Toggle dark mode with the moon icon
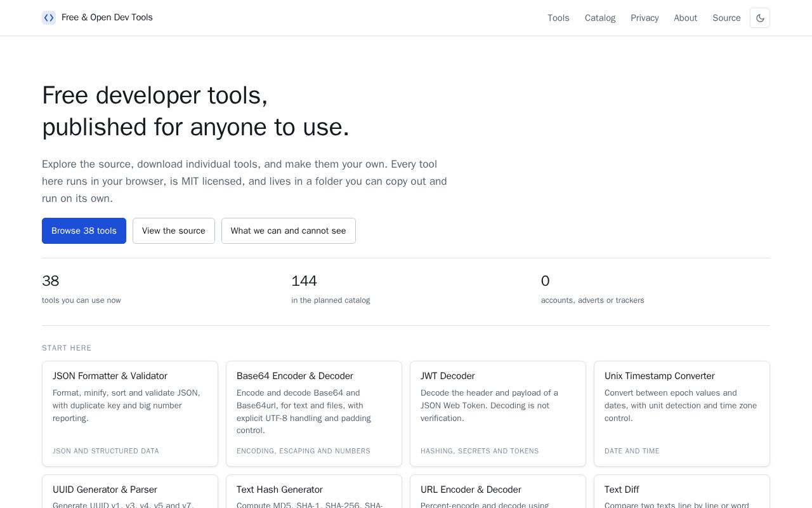Image resolution: width=812 pixels, height=508 pixels. (760, 18)
